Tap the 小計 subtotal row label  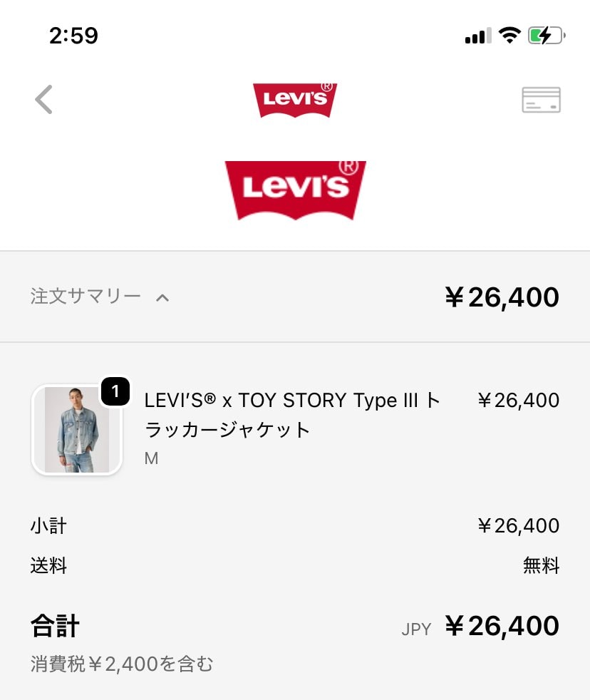48,526
